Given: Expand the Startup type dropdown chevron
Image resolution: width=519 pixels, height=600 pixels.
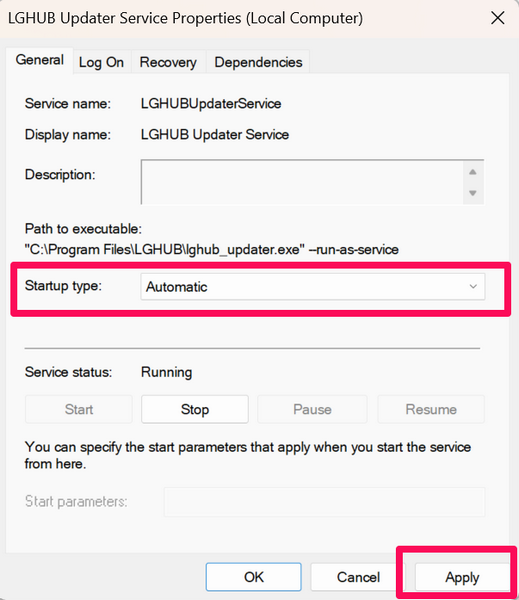Looking at the screenshot, I should point(473,286).
